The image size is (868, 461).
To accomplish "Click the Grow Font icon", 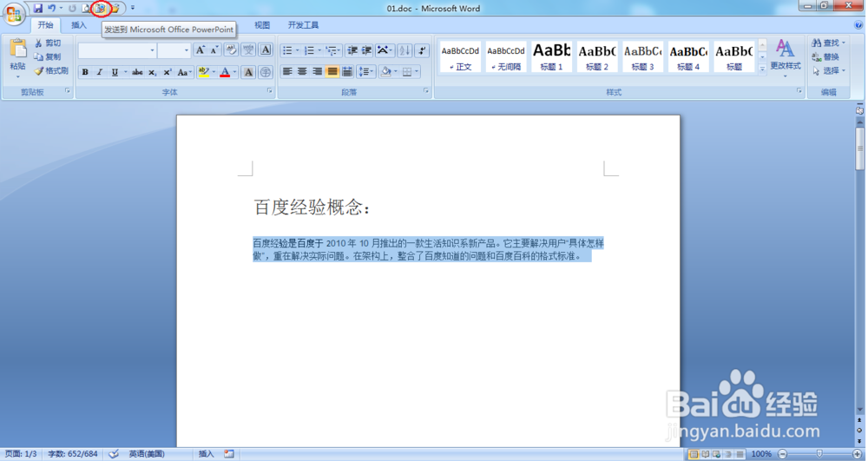I will point(201,50).
